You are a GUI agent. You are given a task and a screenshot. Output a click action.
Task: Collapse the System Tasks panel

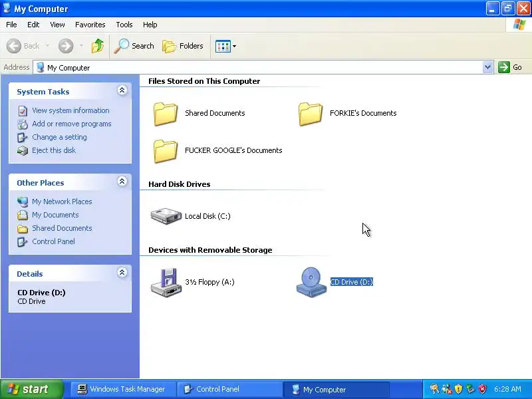(122, 90)
